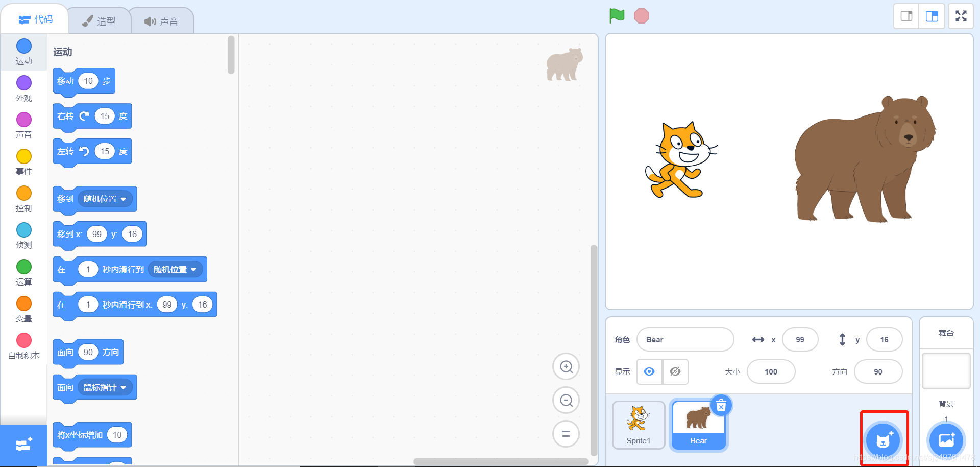Click the red stop button
Viewport: 980px width, 467px height.
pos(642,16)
